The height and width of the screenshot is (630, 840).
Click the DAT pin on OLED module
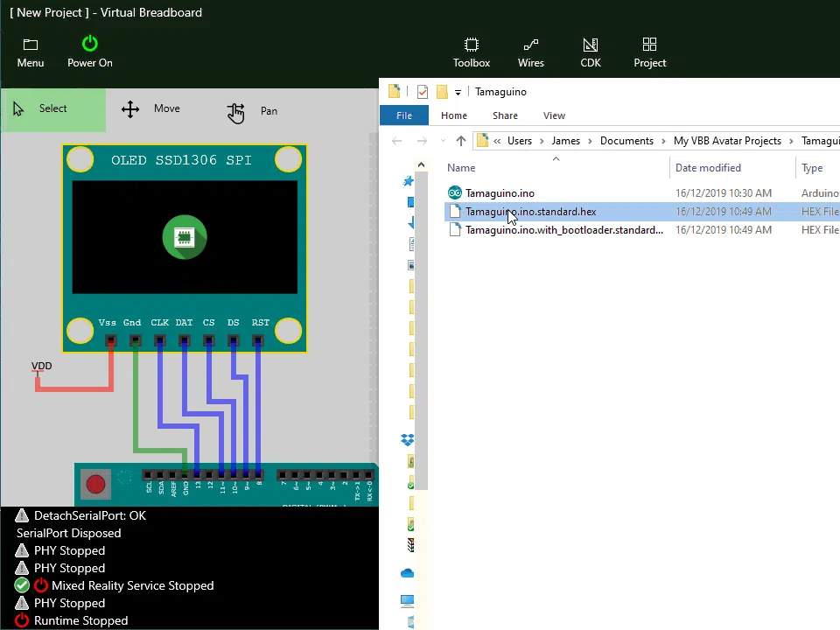[x=185, y=339]
